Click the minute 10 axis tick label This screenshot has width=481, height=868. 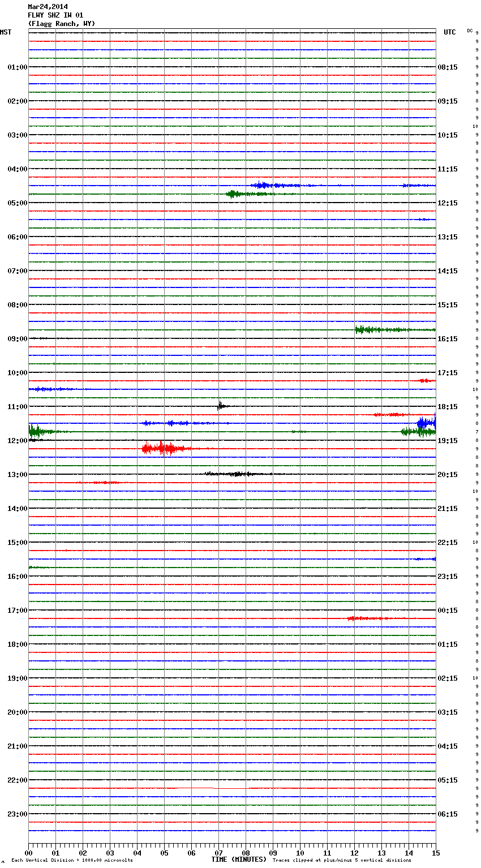[300, 853]
